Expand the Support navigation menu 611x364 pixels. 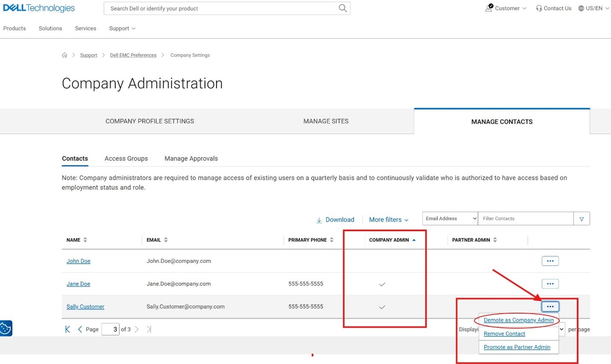point(122,29)
